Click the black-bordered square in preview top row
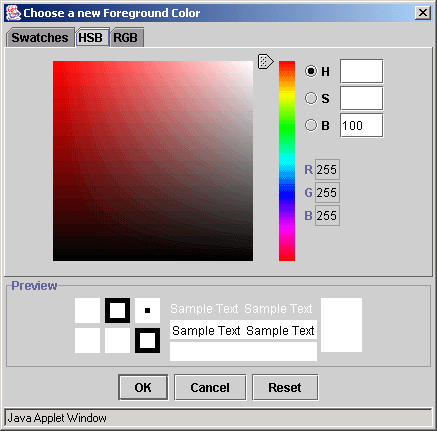437x431 pixels. click(117, 310)
